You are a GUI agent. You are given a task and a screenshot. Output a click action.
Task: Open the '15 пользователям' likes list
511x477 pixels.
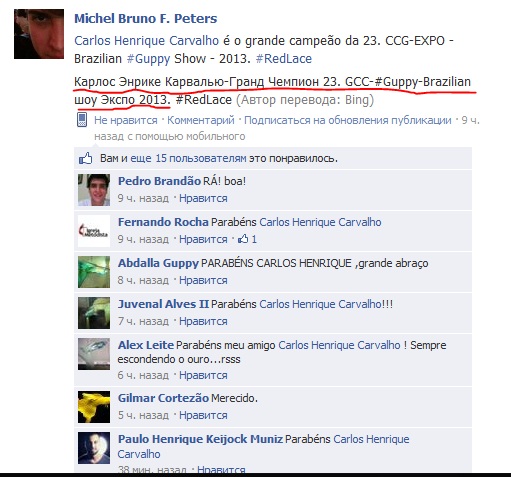[201, 158]
